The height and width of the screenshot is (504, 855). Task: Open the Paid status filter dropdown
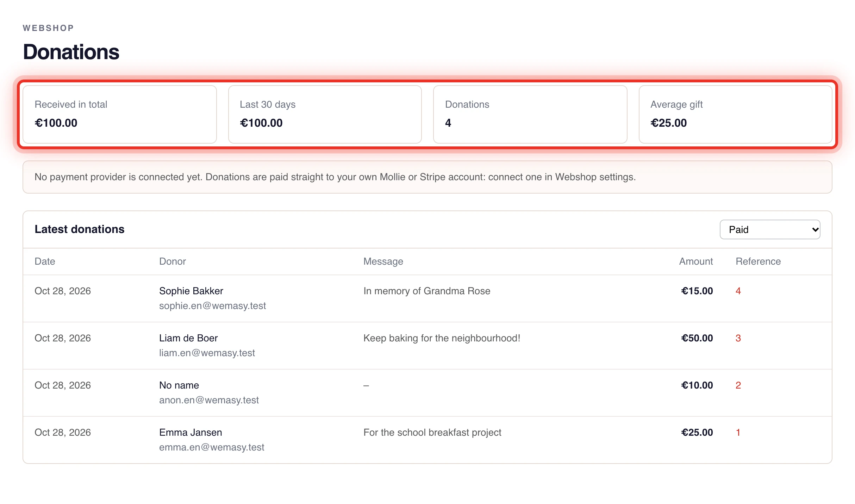click(x=770, y=229)
